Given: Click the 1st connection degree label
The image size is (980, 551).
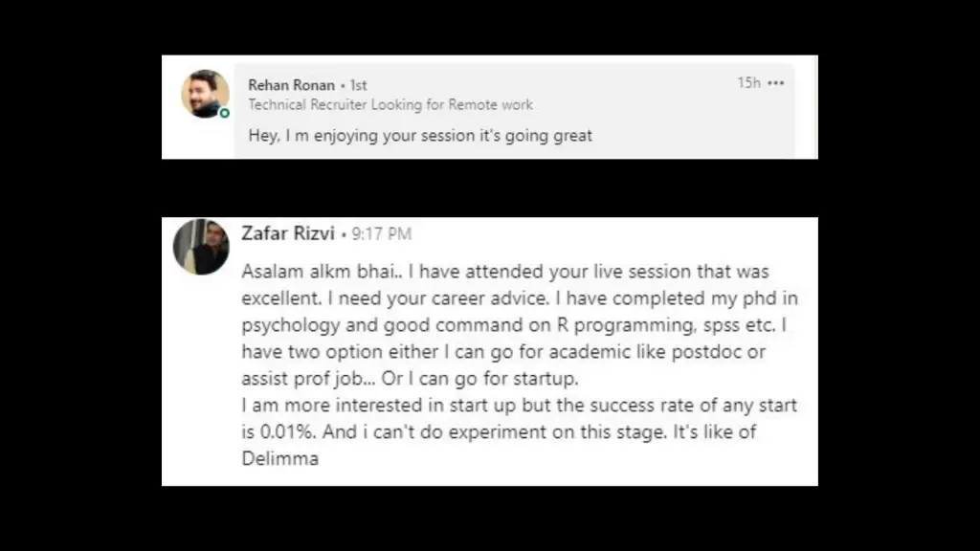Looking at the screenshot, I should click(359, 85).
